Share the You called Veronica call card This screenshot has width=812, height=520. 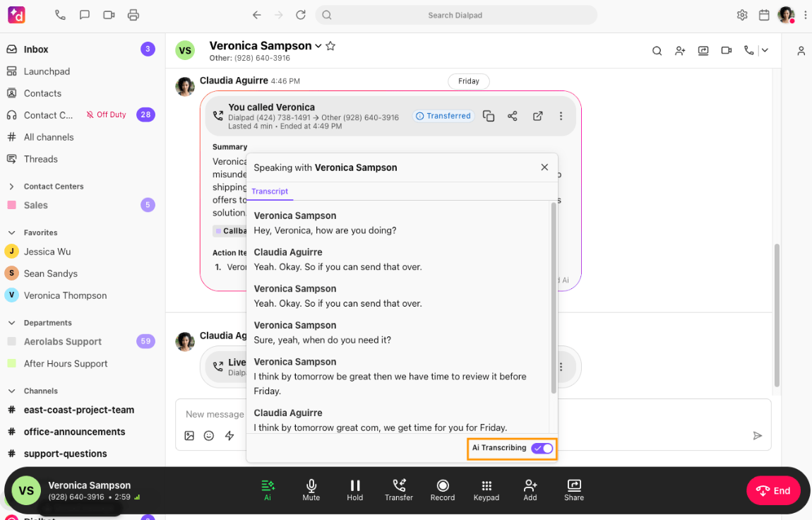coord(512,116)
